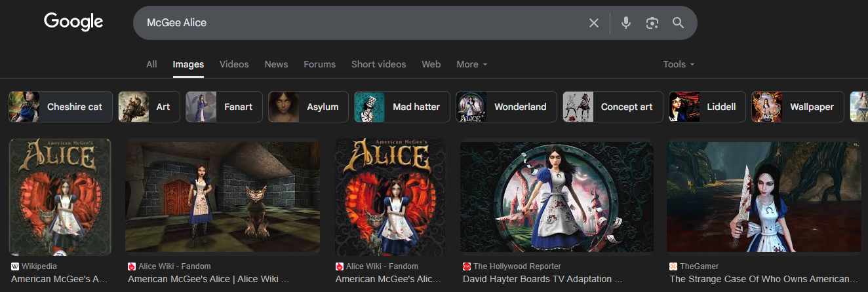Select the Fanart filter chip

click(224, 107)
